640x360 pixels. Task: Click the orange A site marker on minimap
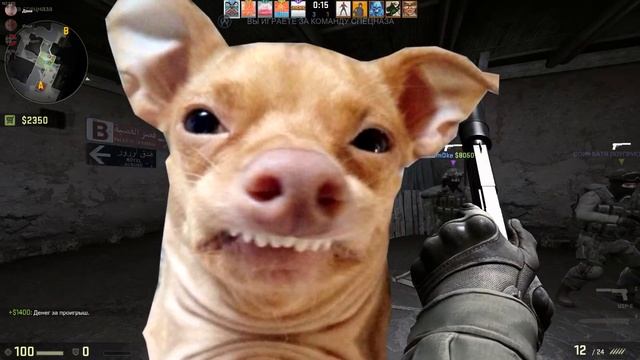(40, 86)
